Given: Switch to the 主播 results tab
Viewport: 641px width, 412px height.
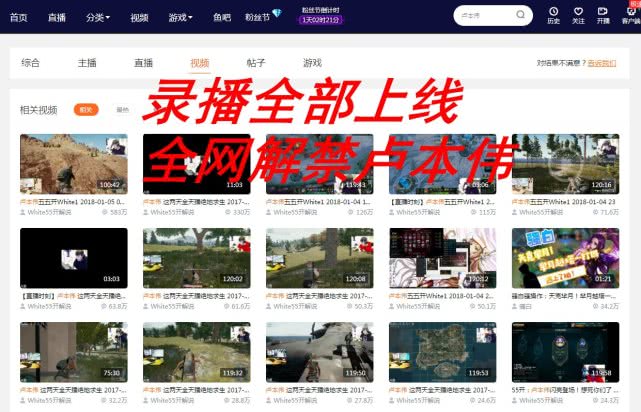Looking at the screenshot, I should pos(87,63).
